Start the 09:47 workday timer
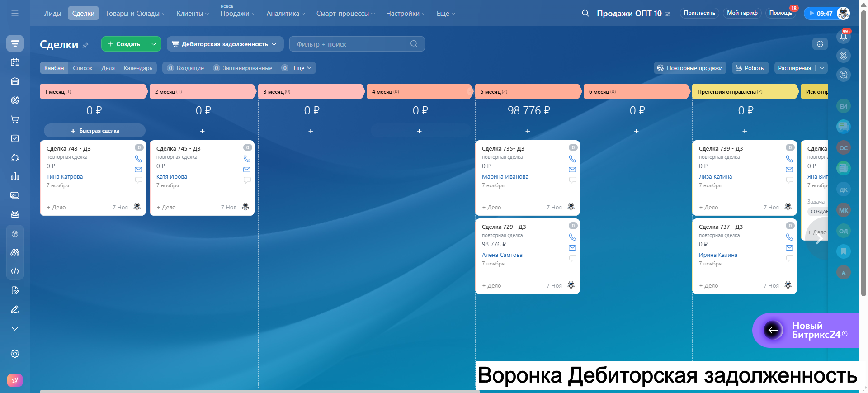The image size is (868, 393). (x=821, y=13)
